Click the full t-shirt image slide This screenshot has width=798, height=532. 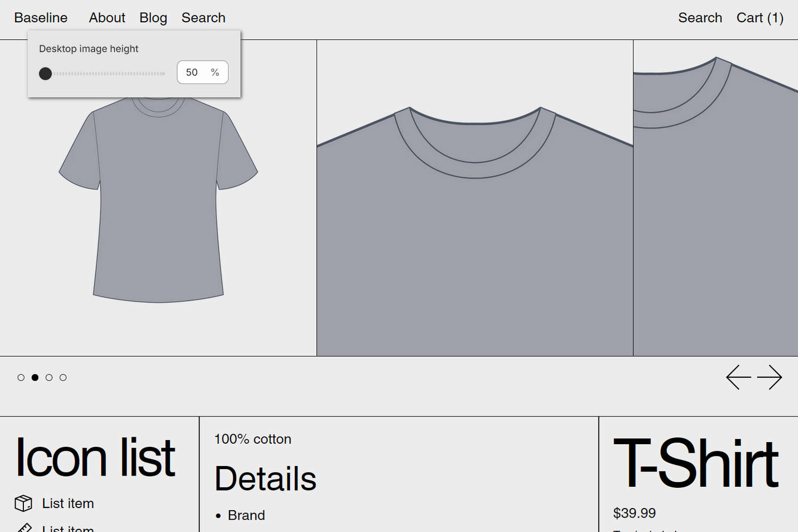[x=158, y=213]
